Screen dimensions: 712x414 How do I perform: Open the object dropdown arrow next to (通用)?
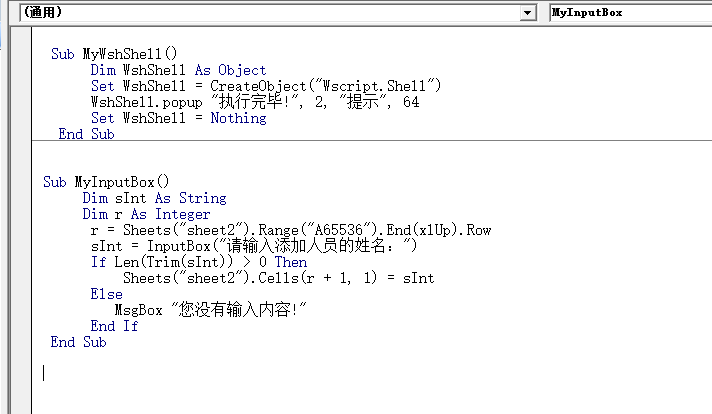[527, 13]
